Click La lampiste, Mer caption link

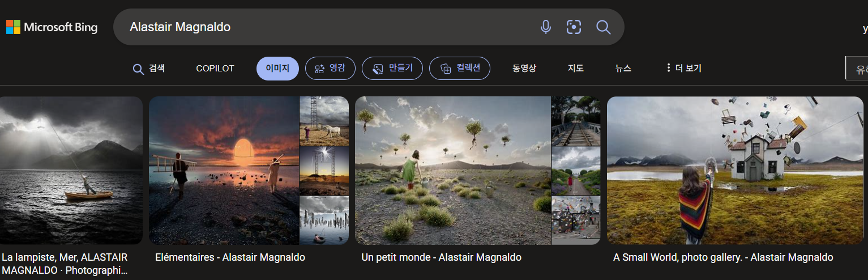(65, 264)
